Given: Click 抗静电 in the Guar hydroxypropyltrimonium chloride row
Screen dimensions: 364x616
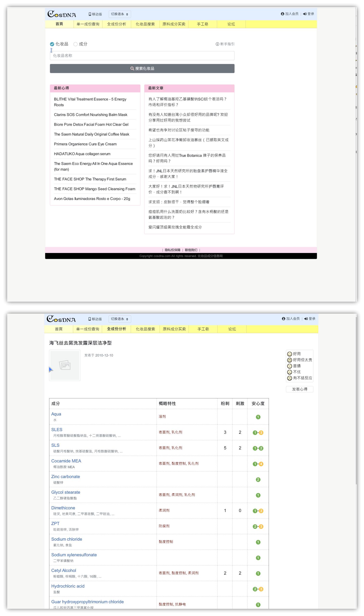Looking at the screenshot, I should tap(181, 605).
